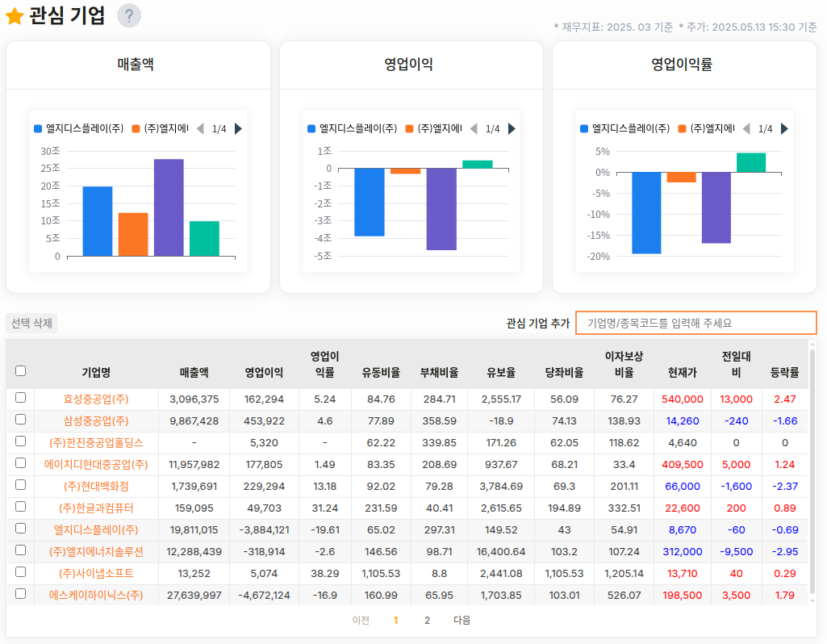
Task: Click the star icon beside 관심 기업
Action: tap(15, 16)
